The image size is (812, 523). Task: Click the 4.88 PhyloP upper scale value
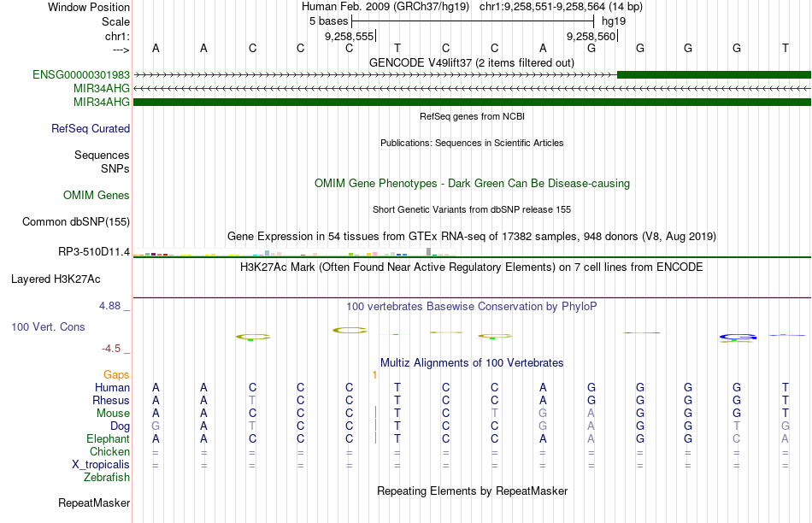tap(109, 306)
